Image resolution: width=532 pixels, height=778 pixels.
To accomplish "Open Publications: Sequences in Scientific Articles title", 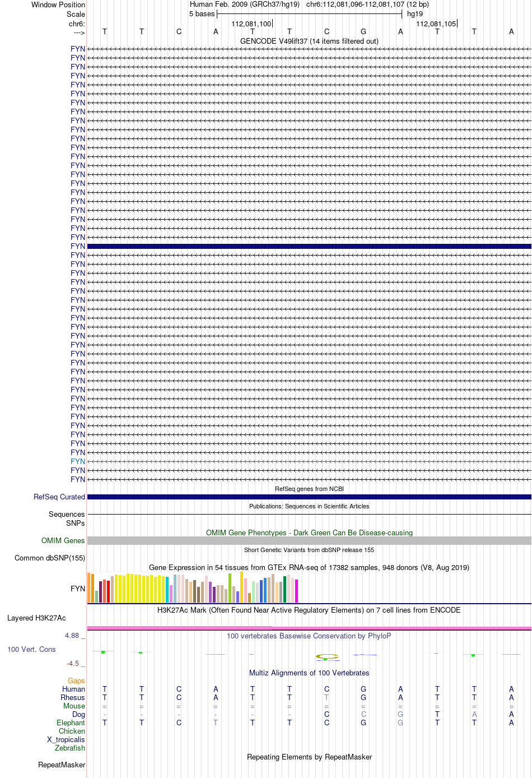I will click(309, 506).
